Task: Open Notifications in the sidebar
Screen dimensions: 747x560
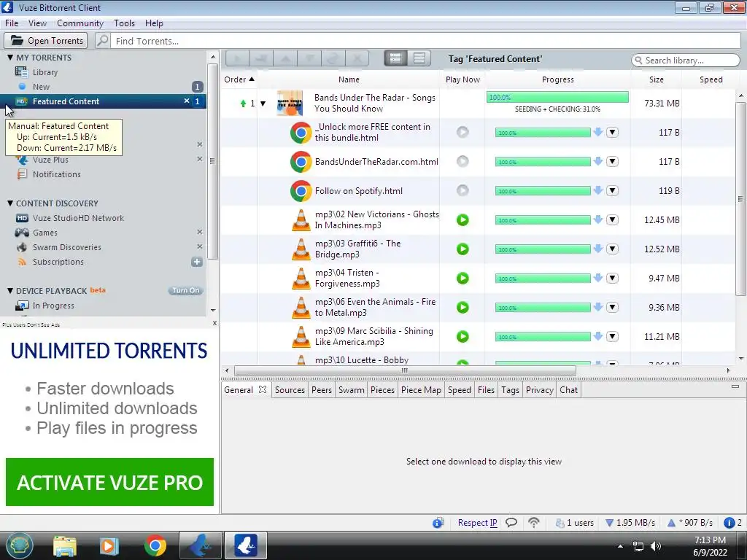Action: [x=56, y=174]
